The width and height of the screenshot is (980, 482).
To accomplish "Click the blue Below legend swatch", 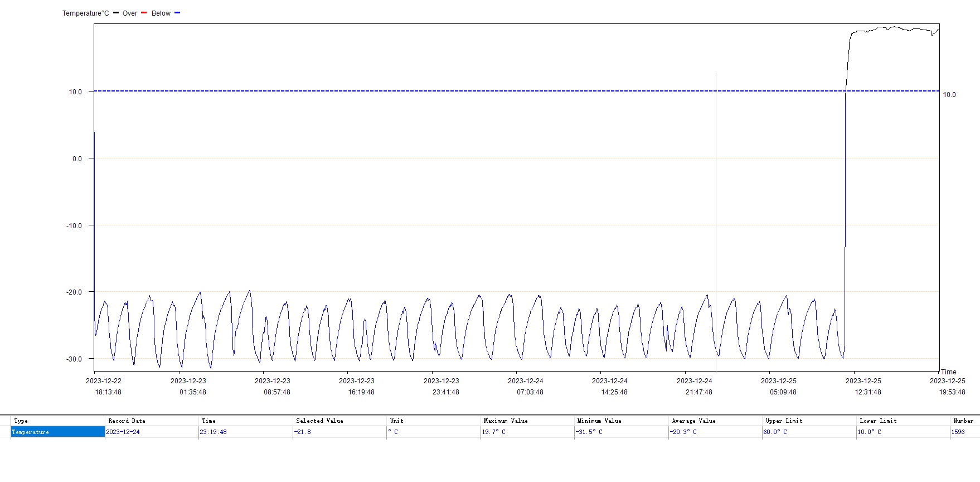I will pos(177,13).
